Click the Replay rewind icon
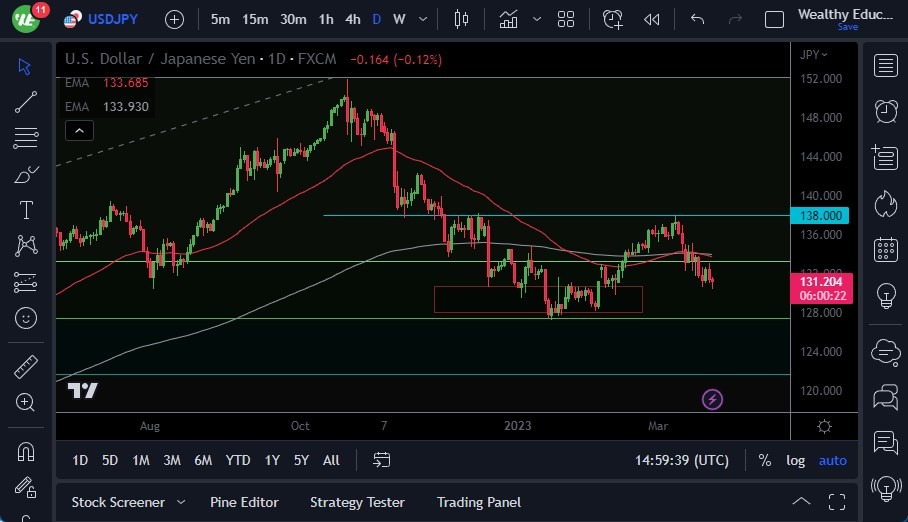The height and width of the screenshot is (522, 908). point(652,19)
